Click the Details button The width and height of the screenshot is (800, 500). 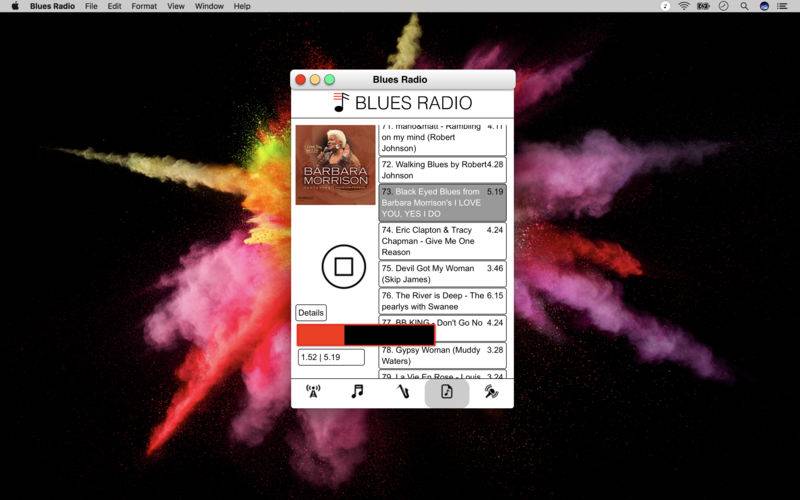pyautogui.click(x=311, y=312)
